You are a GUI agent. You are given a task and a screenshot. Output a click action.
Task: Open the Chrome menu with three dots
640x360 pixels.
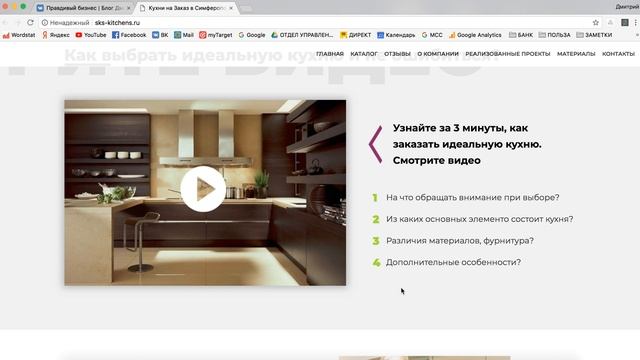[636, 23]
